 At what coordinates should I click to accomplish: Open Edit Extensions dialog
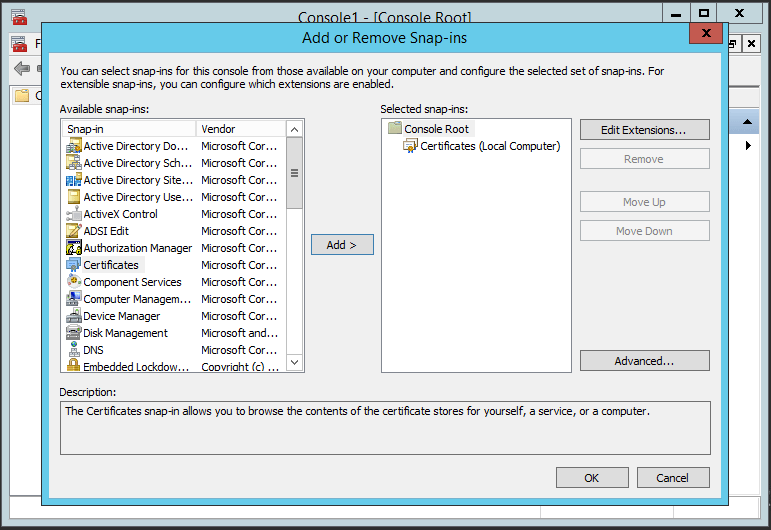pos(644,130)
